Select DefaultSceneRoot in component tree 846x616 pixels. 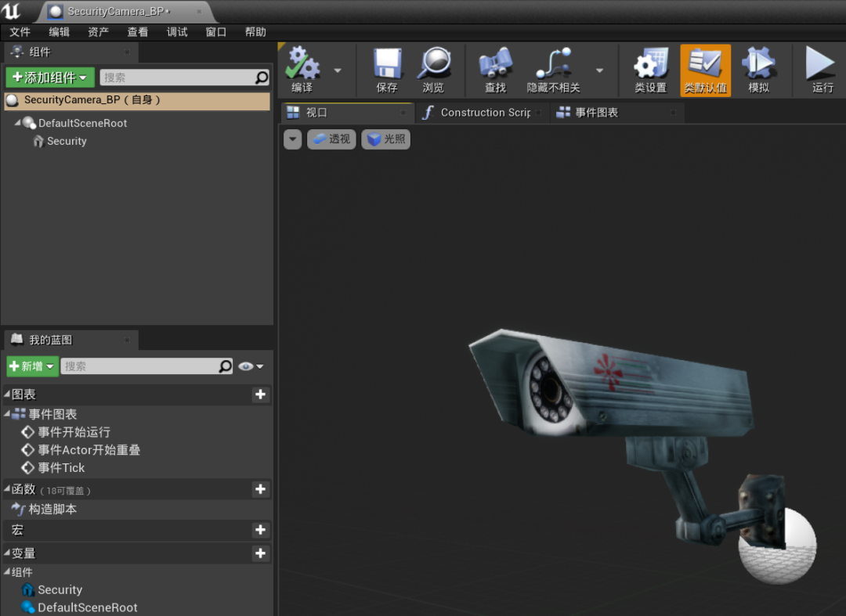[82, 123]
